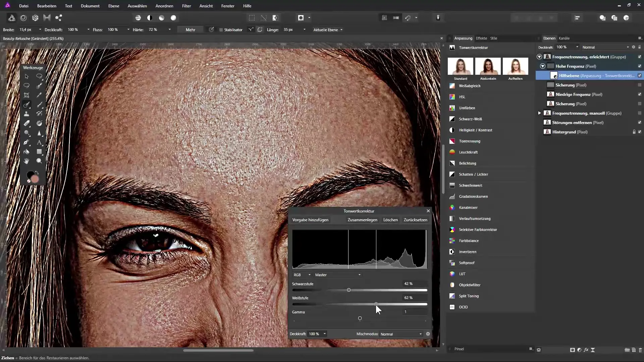Click the Kanalmixer adjustment icon

[x=452, y=207]
